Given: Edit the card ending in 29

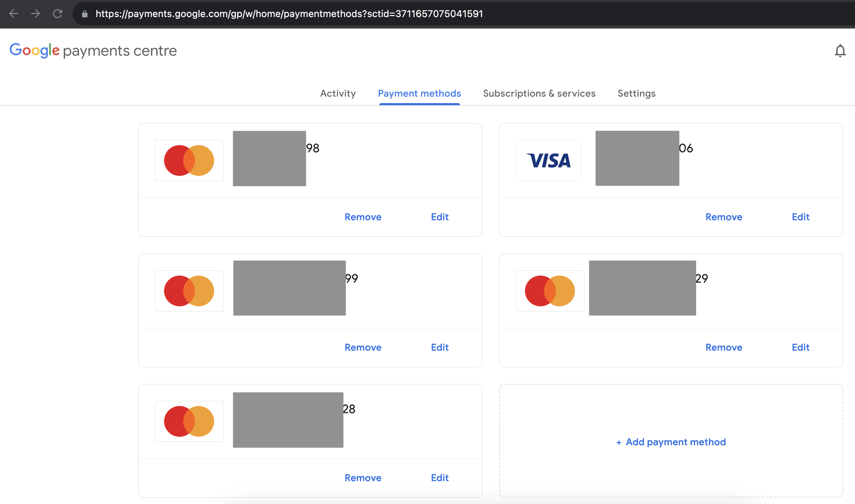Looking at the screenshot, I should coord(800,347).
